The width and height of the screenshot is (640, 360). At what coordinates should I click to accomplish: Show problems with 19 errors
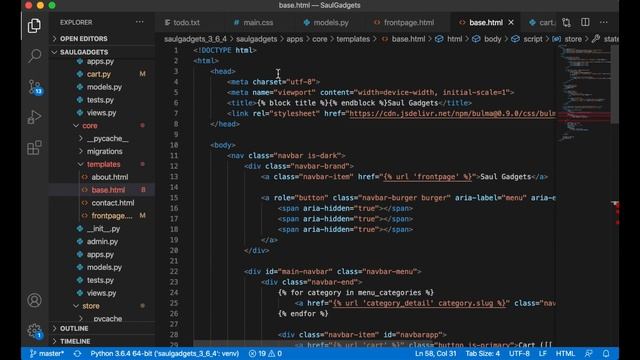click(265, 353)
